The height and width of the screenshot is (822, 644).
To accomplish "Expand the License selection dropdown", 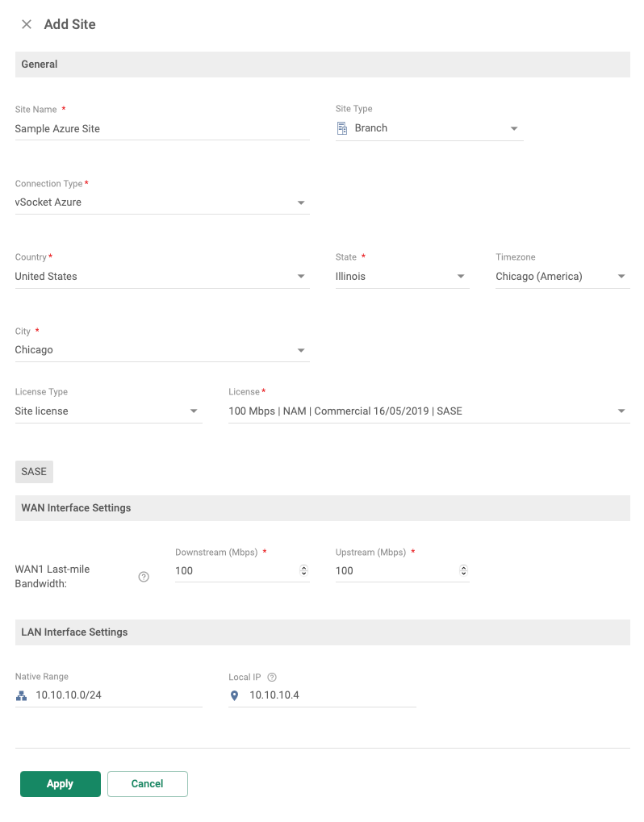I will pyautogui.click(x=621, y=411).
